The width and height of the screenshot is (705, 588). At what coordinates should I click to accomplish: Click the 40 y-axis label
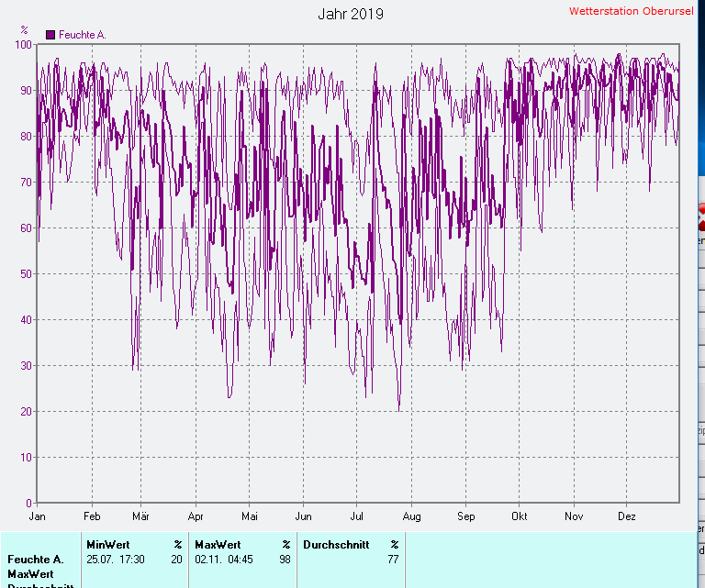(26, 319)
